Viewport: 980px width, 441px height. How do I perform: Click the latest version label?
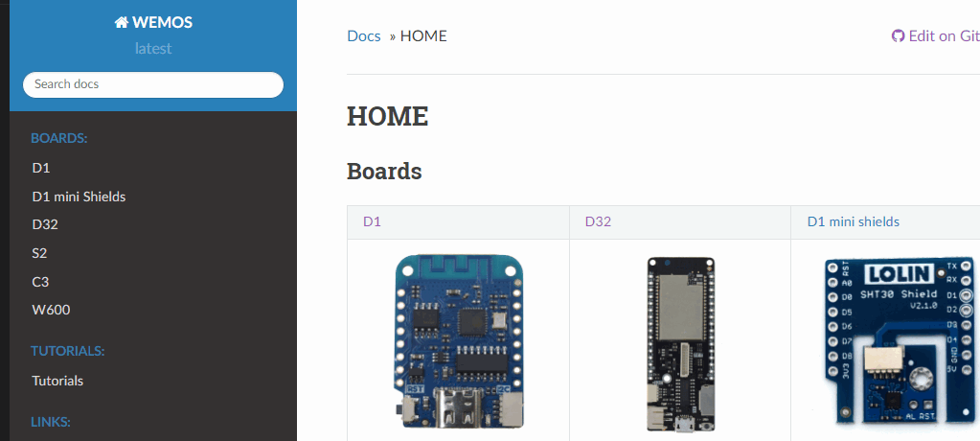[153, 48]
